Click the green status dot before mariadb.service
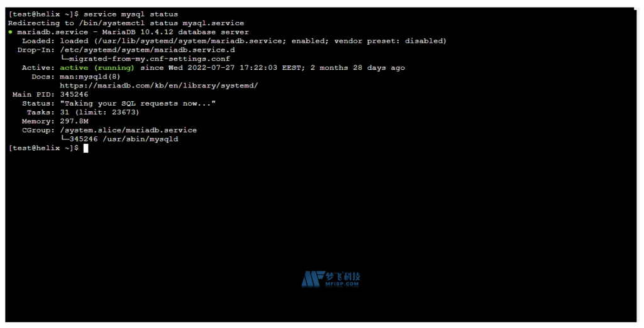644x328 pixels. click(x=10, y=32)
